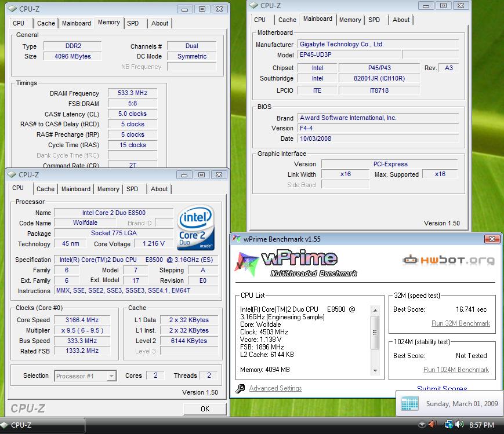Select Cache tab in CPU-Z CPU window
This screenshot has width=504, height=434.
click(45, 189)
